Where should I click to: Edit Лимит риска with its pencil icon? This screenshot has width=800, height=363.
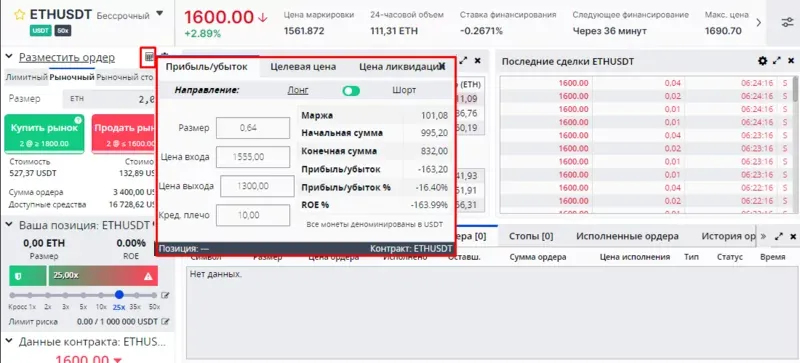tap(165, 322)
